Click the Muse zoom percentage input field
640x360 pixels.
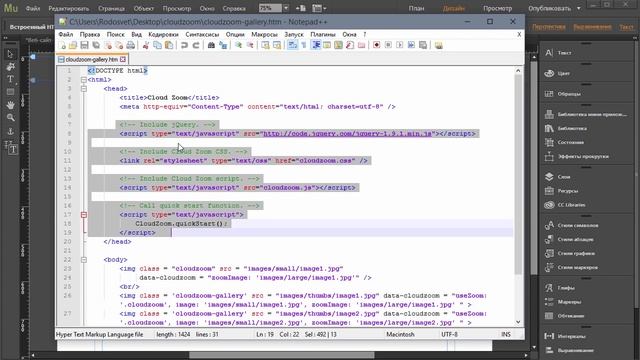(x=270, y=8)
